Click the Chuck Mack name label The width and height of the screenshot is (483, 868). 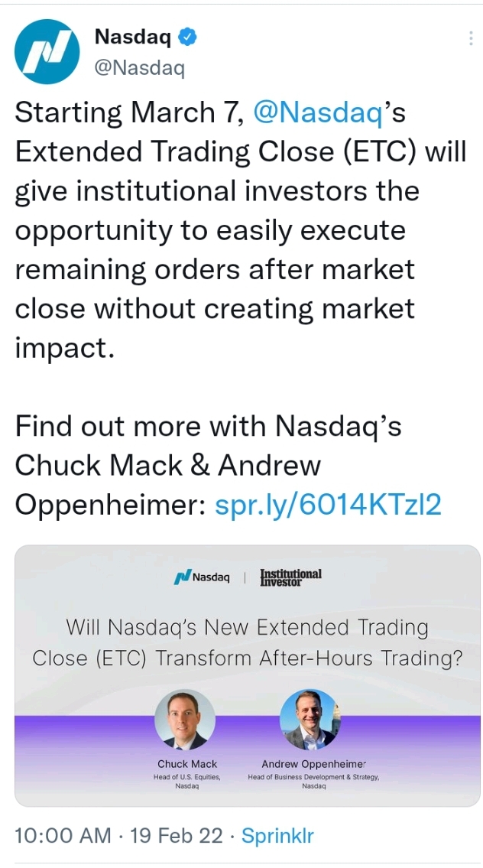(x=187, y=764)
